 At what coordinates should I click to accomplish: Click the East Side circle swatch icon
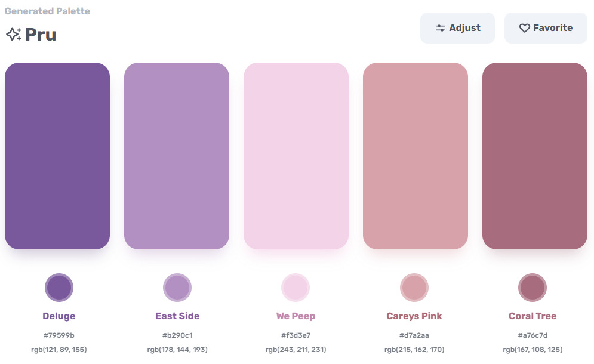(x=177, y=287)
